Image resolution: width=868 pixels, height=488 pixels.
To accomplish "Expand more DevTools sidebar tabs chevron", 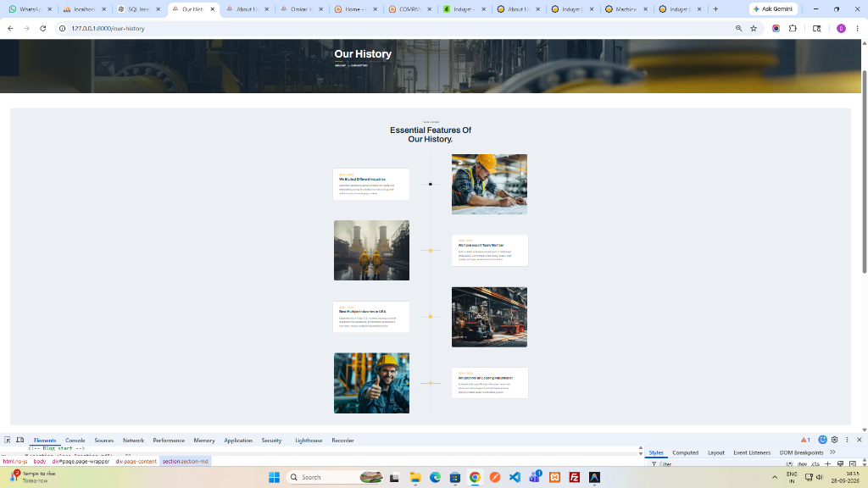I will (832, 452).
